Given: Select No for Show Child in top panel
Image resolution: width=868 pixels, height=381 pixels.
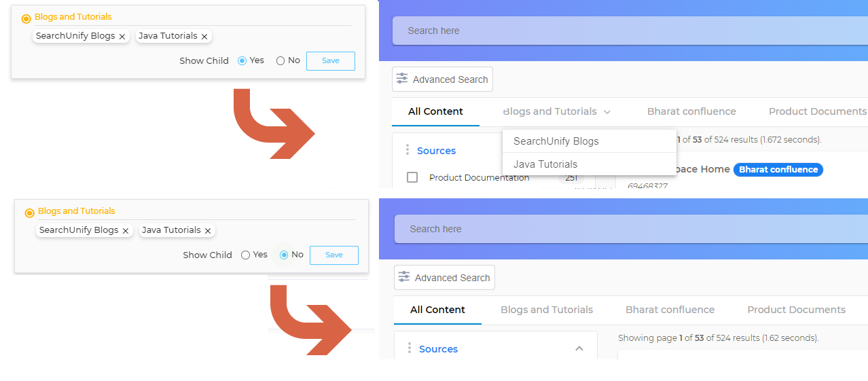Looking at the screenshot, I should pos(281,60).
